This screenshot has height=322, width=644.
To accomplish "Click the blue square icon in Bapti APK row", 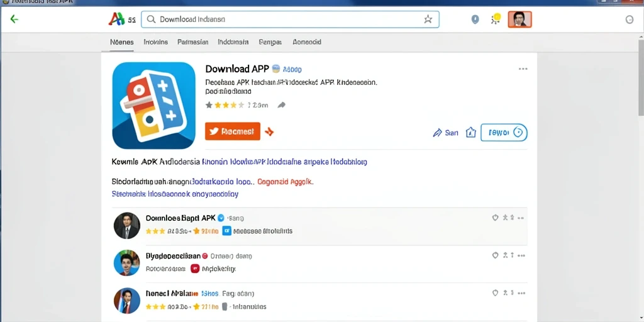I will (226, 231).
